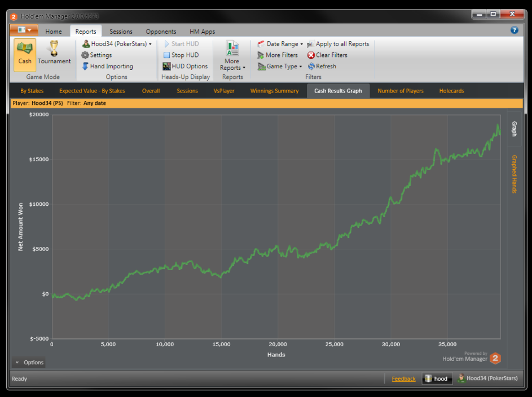Switch to HM Apps ribbon tab
The image size is (532, 397).
tap(202, 32)
